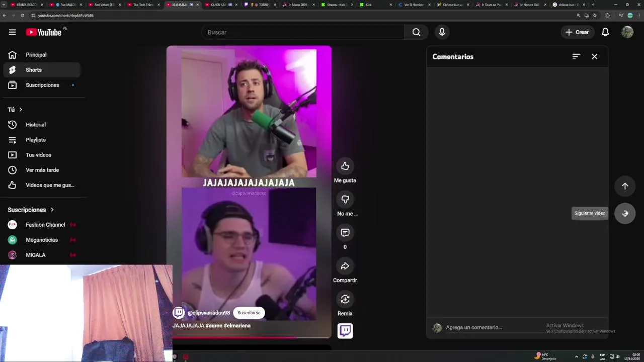Open Playlists in the sidebar
Screen dimensions: 644x362
pos(42,140)
